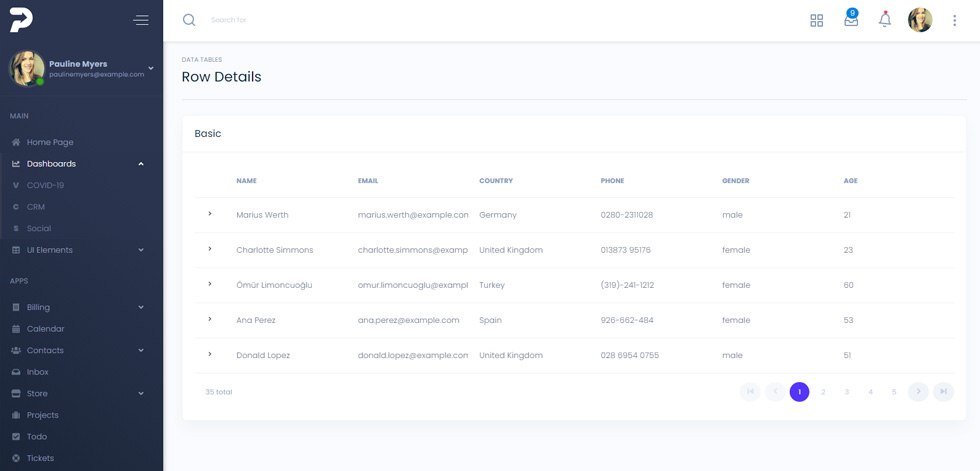
Task: Expand the profile dropdown beside Pauline Myers
Action: click(151, 68)
